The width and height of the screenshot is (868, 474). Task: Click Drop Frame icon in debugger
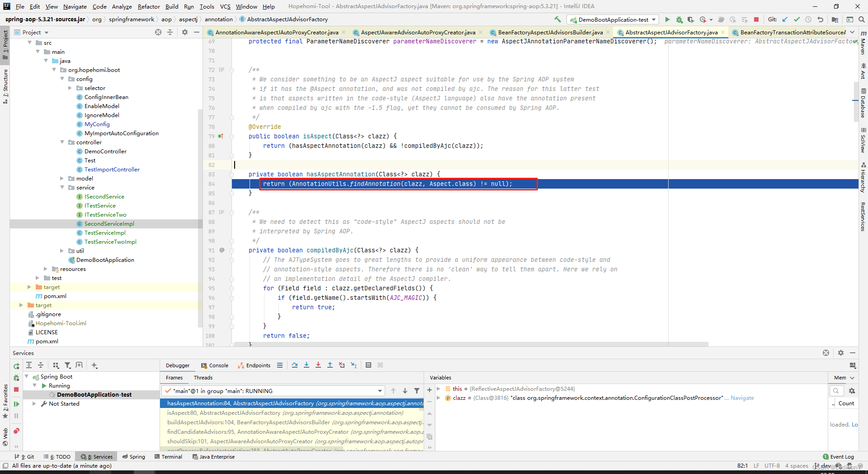pos(342,365)
